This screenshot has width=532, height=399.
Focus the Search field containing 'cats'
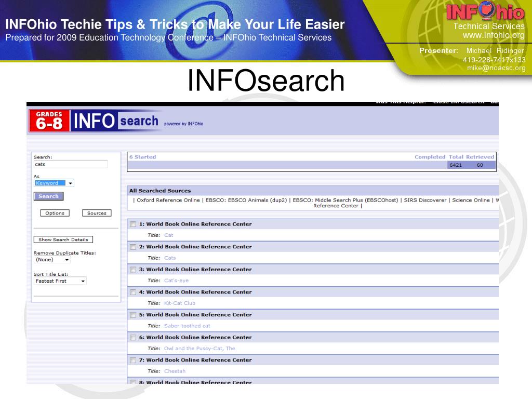pyautogui.click(x=71, y=164)
